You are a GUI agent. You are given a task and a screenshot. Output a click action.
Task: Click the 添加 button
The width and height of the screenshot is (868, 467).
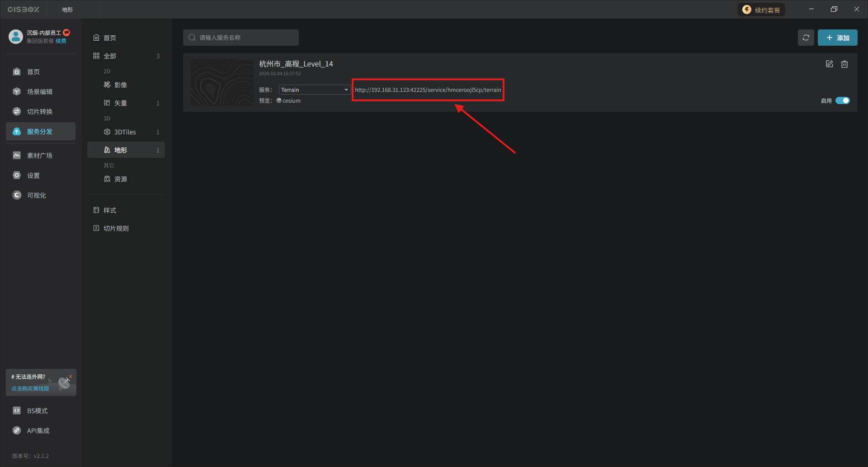point(837,38)
